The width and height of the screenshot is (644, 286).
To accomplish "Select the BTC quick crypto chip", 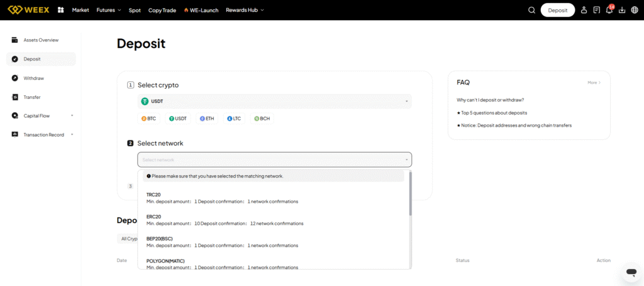I will click(148, 118).
